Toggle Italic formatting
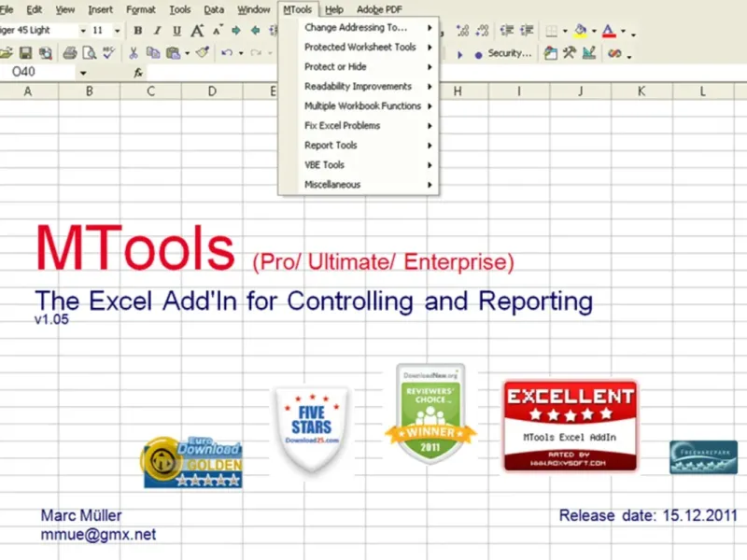Screen dimensions: 747x560 [x=157, y=31]
